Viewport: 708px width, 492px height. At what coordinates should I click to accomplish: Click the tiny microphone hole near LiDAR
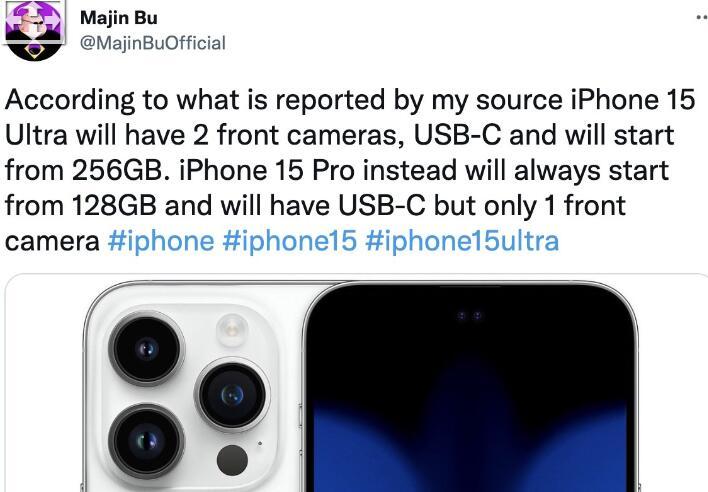pyautogui.click(x=260, y=443)
